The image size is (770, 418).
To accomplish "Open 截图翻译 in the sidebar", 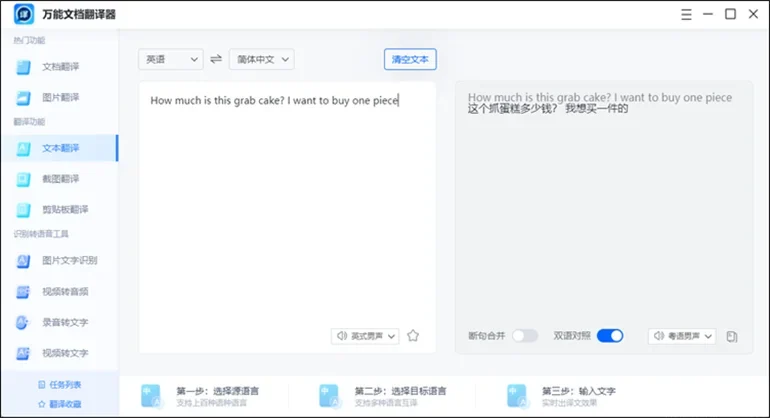I will click(59, 179).
